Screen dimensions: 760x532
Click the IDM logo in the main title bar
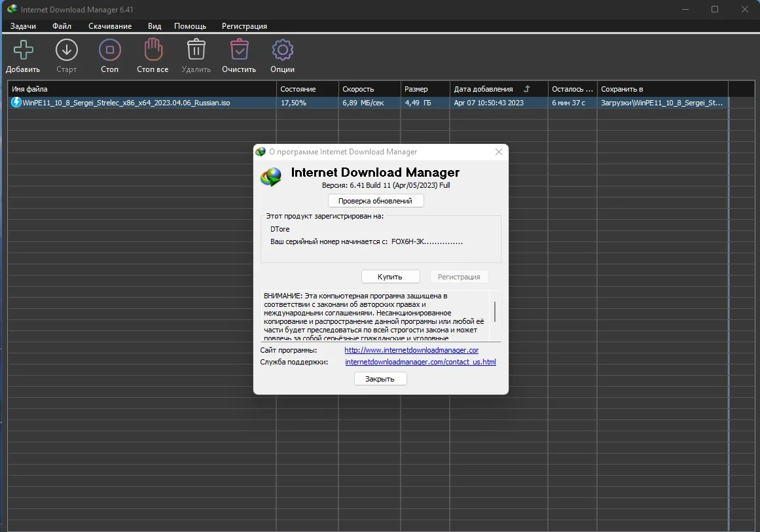12,9
